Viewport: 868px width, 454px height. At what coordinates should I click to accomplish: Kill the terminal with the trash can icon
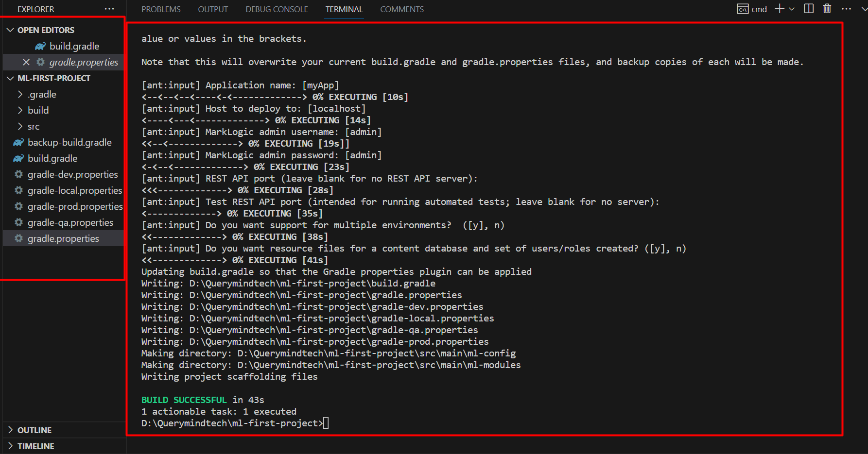(x=826, y=9)
